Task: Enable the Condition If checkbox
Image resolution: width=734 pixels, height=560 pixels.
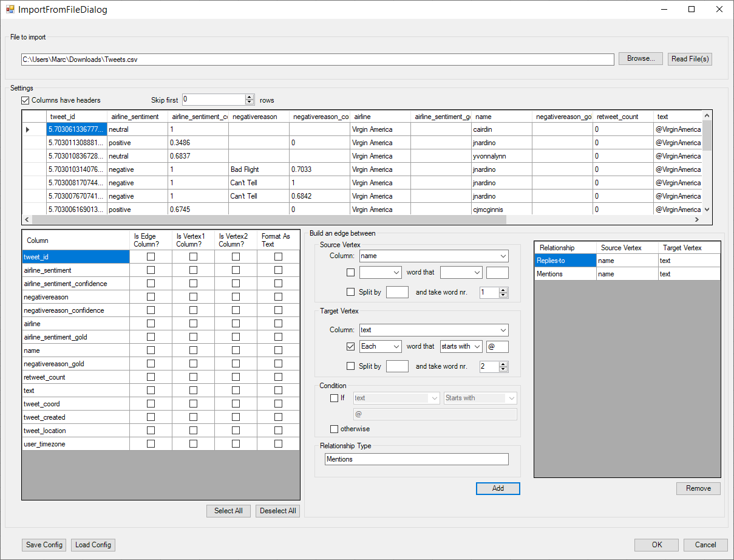Action: pyautogui.click(x=334, y=398)
